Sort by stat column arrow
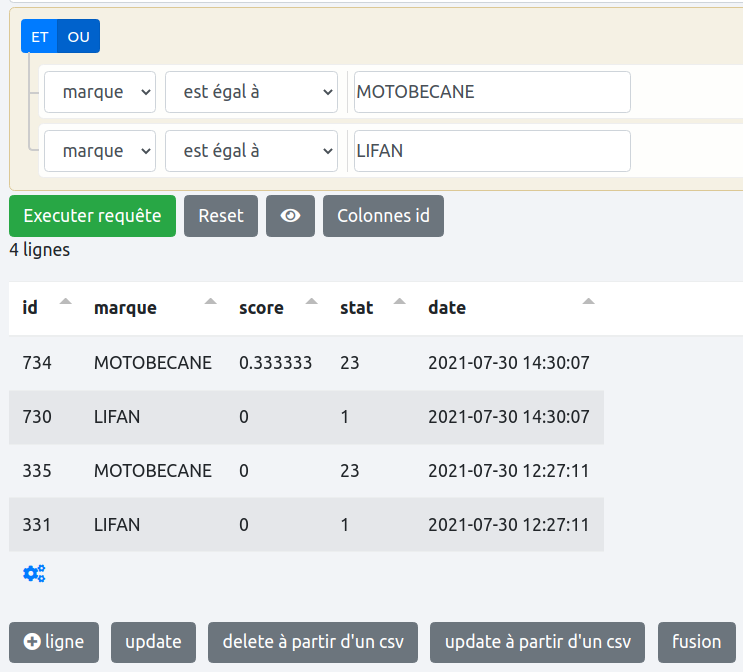 click(400, 302)
